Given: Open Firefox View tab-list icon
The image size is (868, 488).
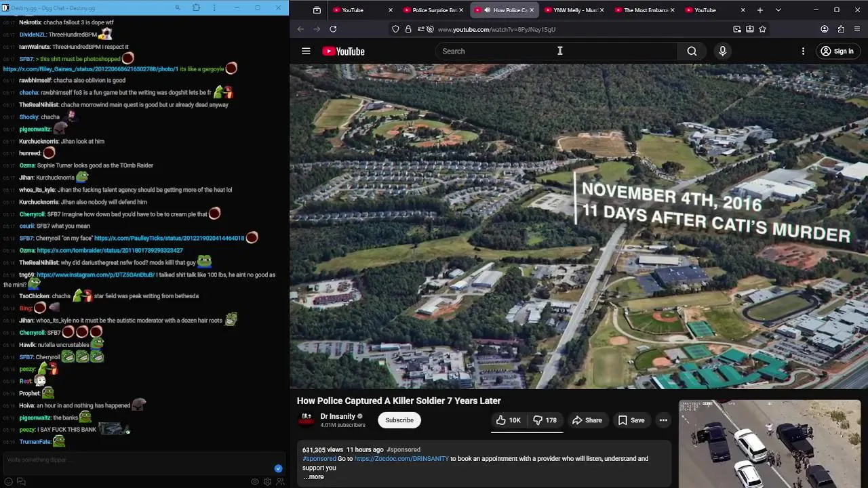Looking at the screenshot, I should click(x=317, y=10).
